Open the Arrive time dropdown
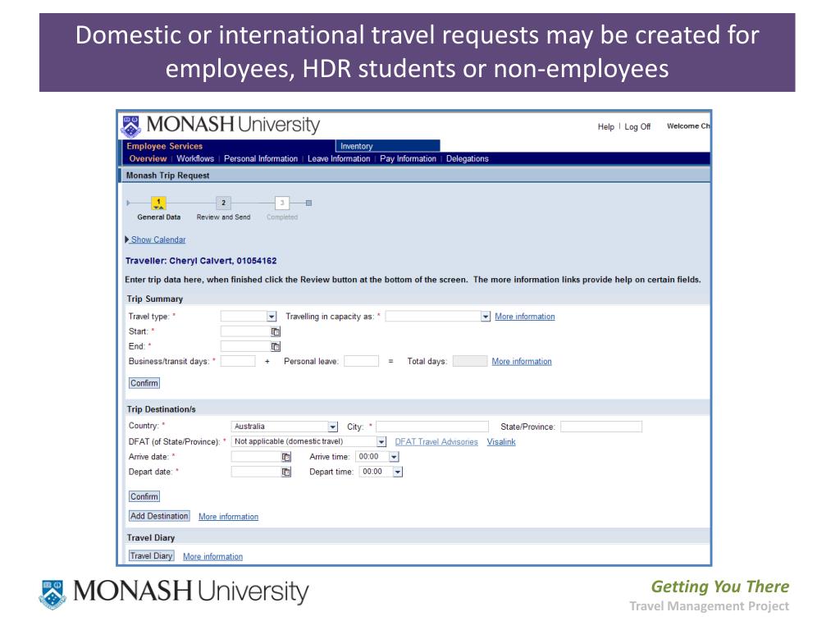The width and height of the screenshot is (840, 630). coord(395,457)
